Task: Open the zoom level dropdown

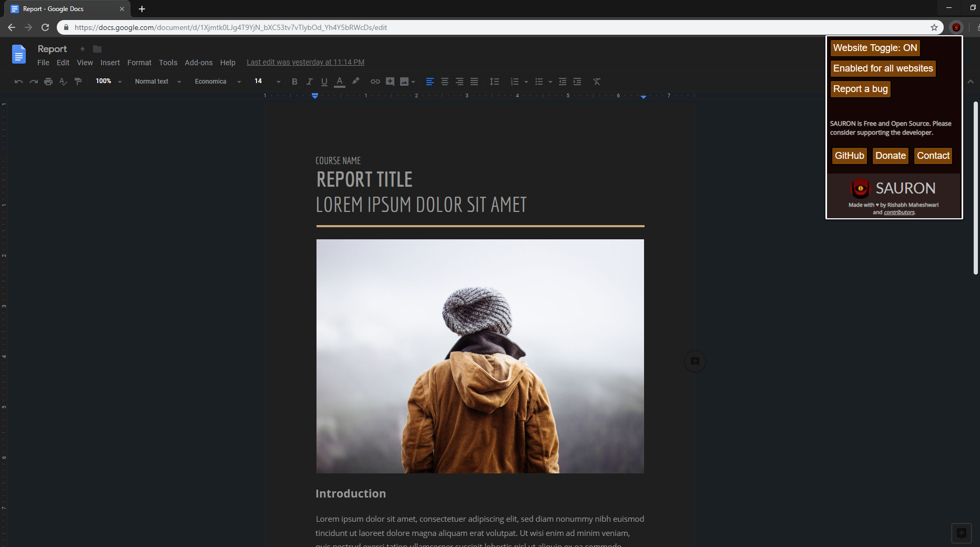Action: [108, 82]
